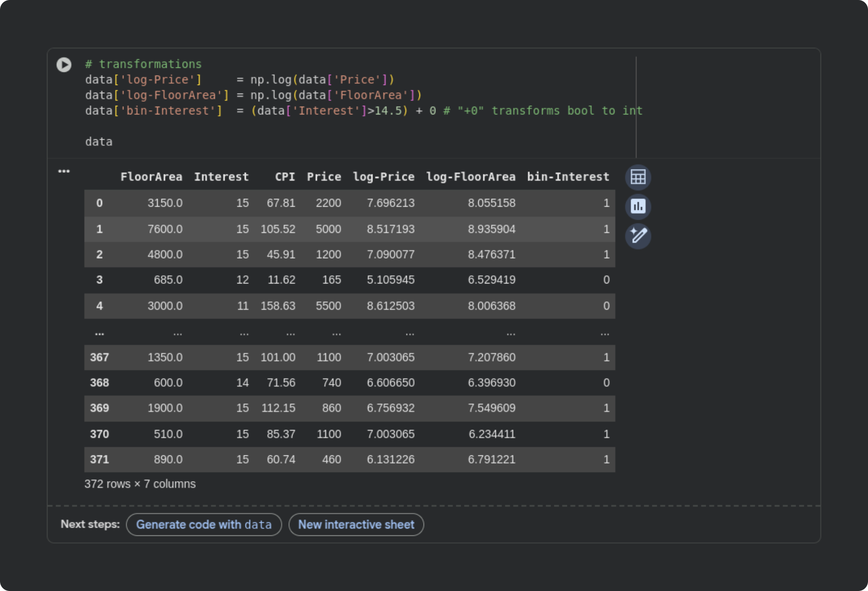Click the log-Price column header
Image resolution: width=868 pixels, height=591 pixels.
tap(383, 177)
